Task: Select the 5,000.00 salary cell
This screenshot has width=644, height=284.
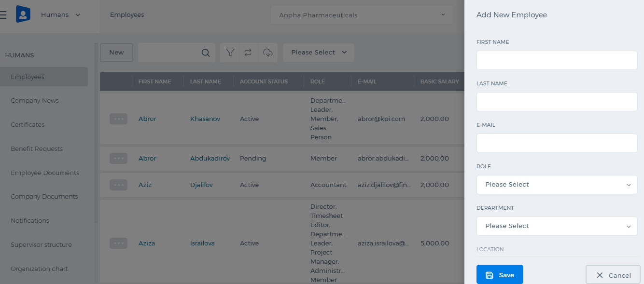Action: (x=435, y=243)
